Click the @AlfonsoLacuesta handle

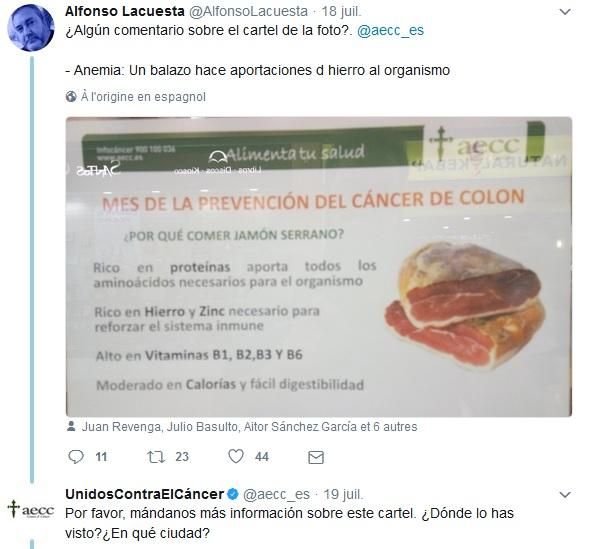(248, 11)
